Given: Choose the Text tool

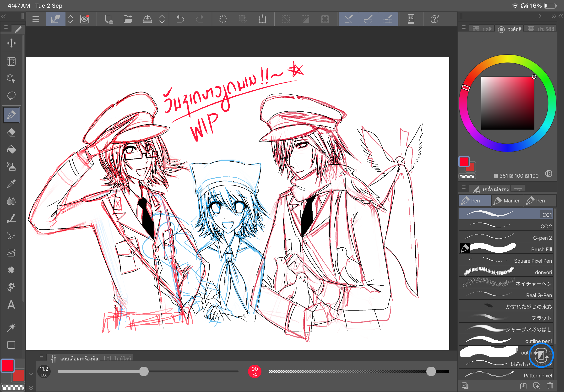Looking at the screenshot, I should [x=11, y=305].
